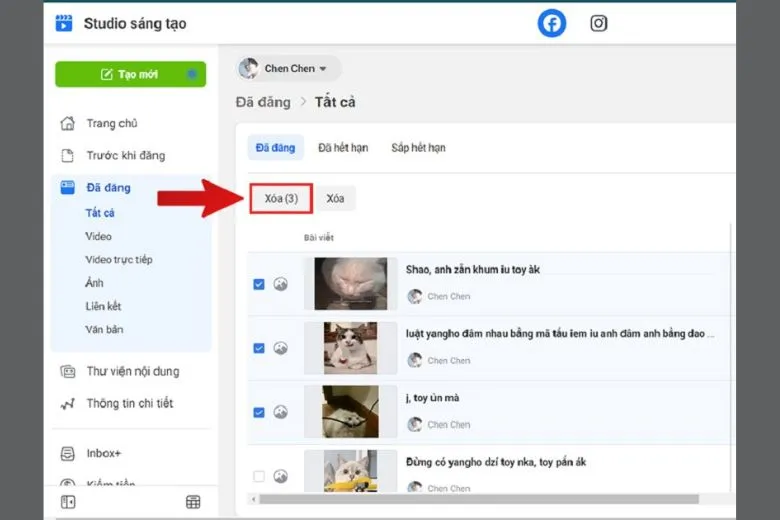This screenshot has width=780, height=520.
Task: Uncheck the 'luật yangho đâm nhau' post
Action: (259, 348)
